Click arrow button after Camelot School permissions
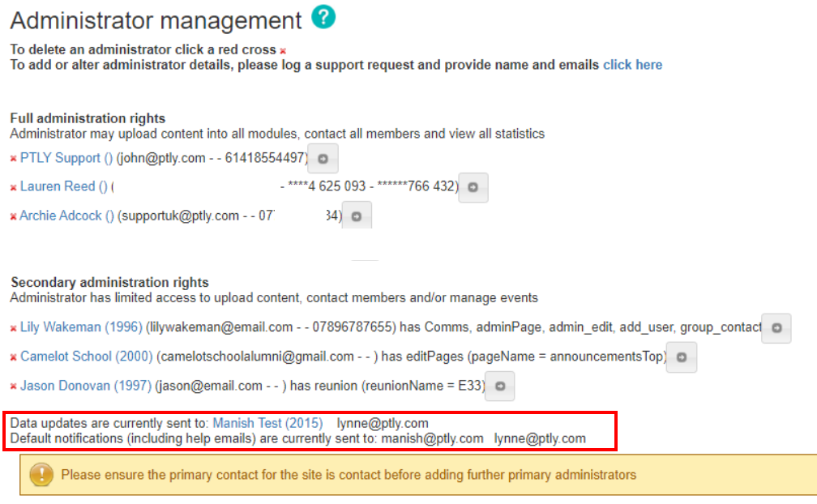Viewport: 817px width, 504px height. coord(682,357)
